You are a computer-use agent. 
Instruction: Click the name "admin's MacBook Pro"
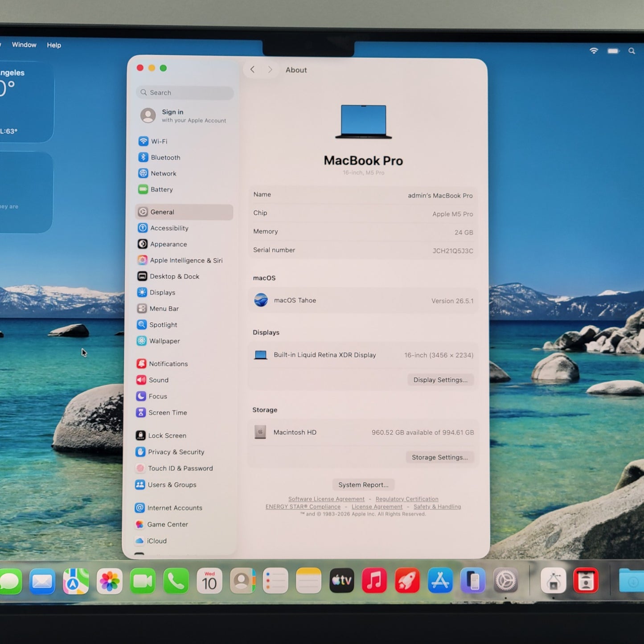(440, 196)
